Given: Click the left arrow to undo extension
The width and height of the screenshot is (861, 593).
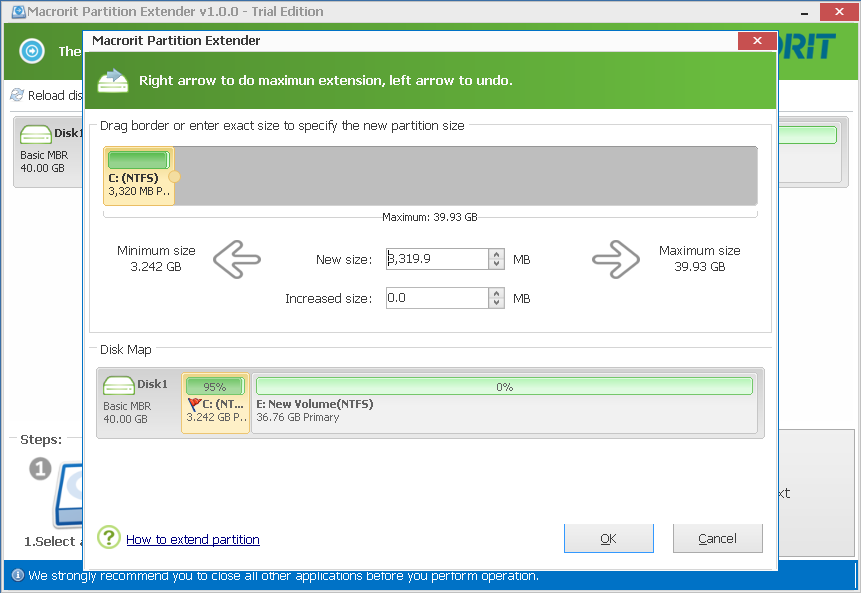Looking at the screenshot, I should click(237, 259).
